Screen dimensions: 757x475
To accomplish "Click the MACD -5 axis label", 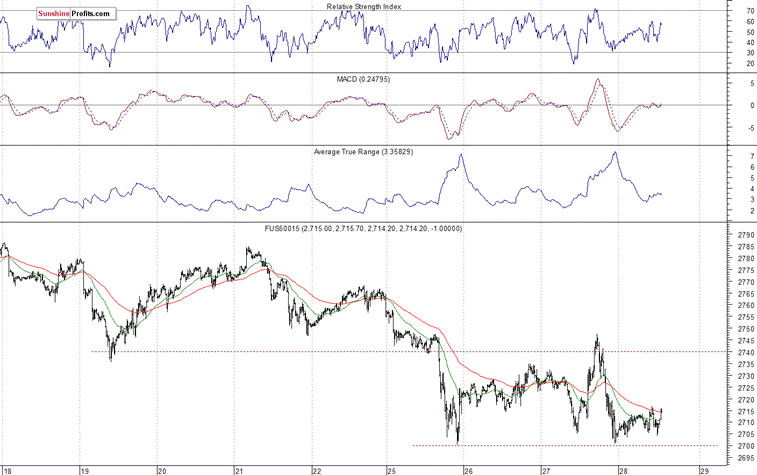I will click(x=751, y=128).
